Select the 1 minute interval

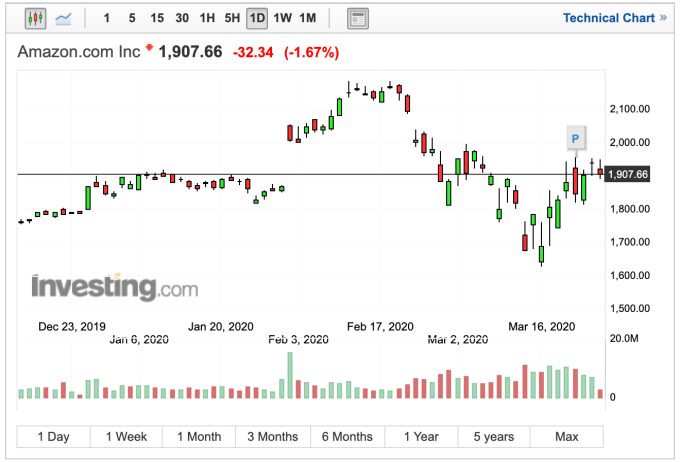click(x=107, y=18)
